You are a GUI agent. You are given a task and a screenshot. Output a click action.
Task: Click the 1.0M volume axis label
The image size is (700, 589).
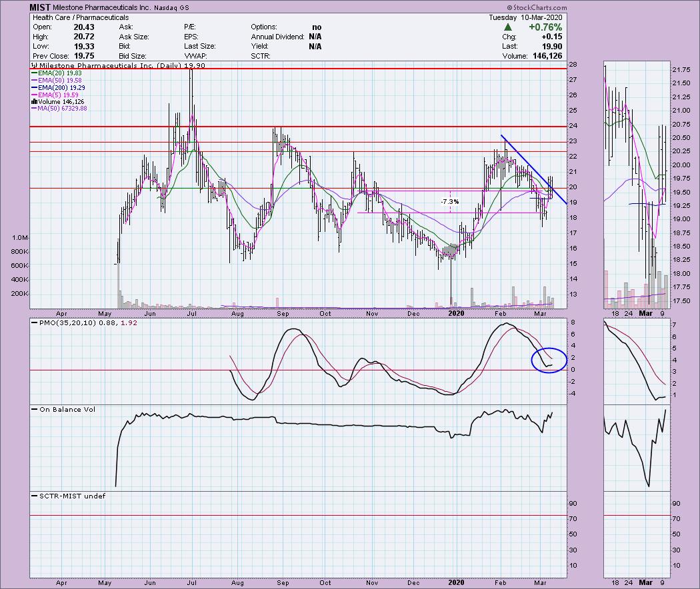(19, 237)
